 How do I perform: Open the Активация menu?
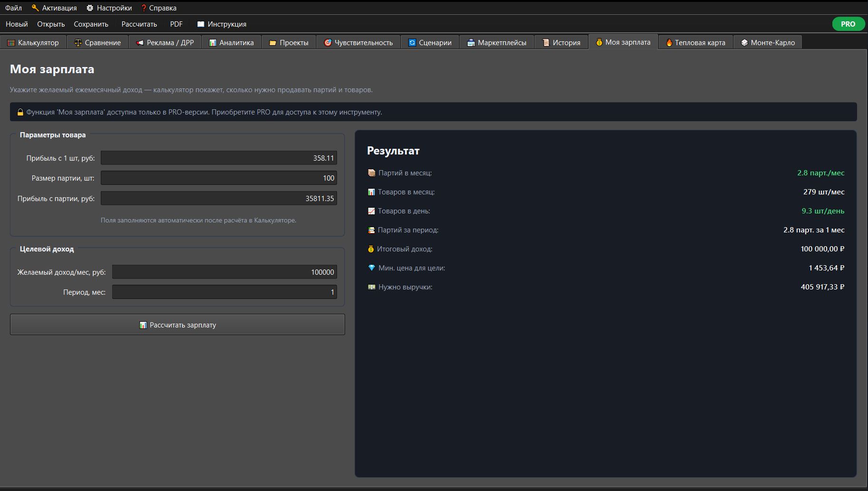[54, 8]
